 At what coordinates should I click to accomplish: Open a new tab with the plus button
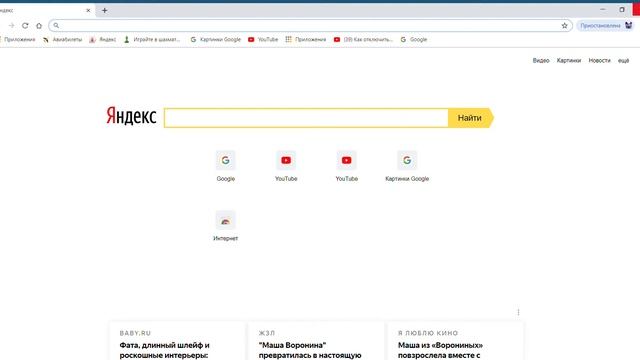pos(104,10)
